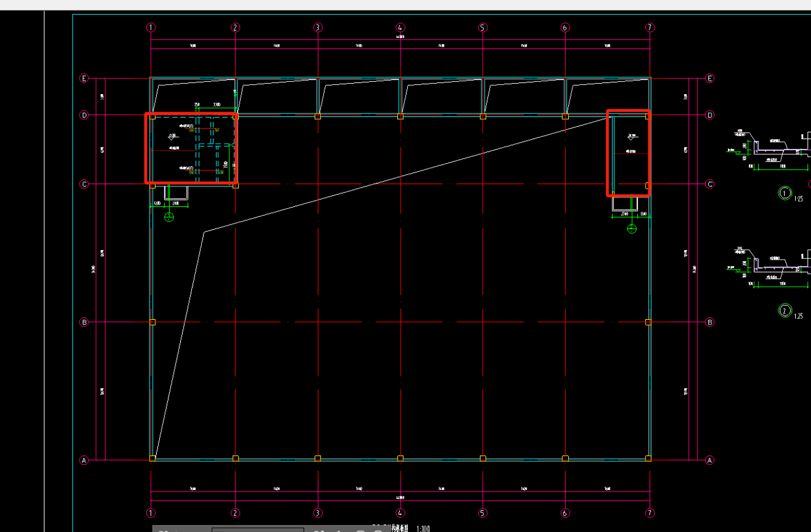
Task: Click the 1:25 scale text beside detail 2
Action: 799,316
